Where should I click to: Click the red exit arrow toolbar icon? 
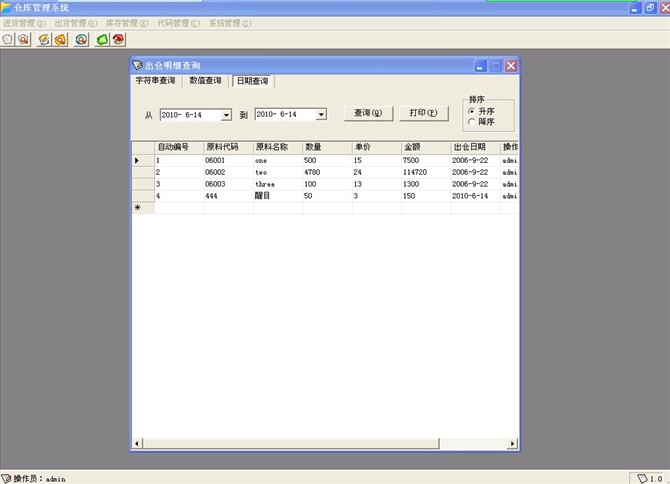(118, 40)
